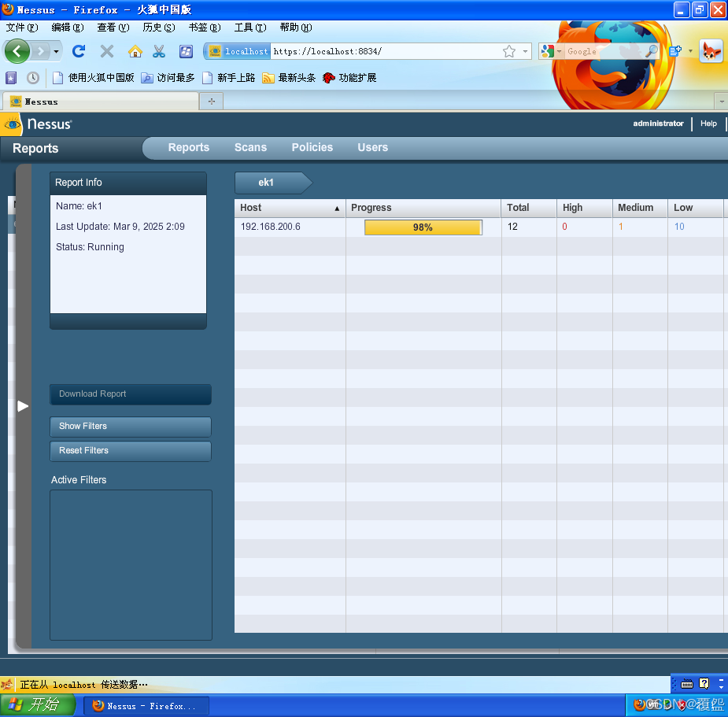
Task: Open the 工具 menu
Action: pyautogui.click(x=250, y=28)
